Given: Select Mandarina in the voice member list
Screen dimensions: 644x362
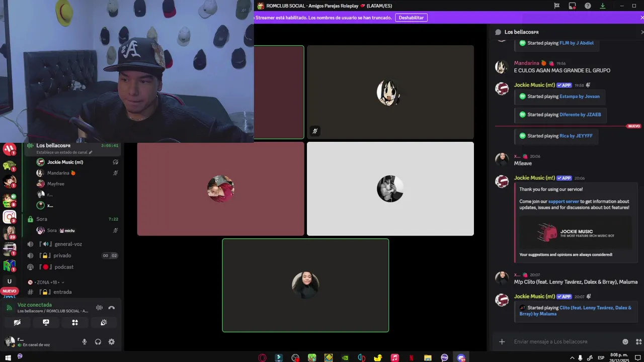Looking at the screenshot, I should 78,173.
